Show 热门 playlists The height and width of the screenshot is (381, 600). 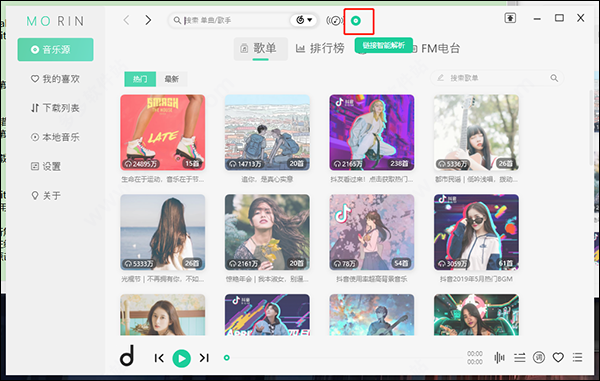140,79
